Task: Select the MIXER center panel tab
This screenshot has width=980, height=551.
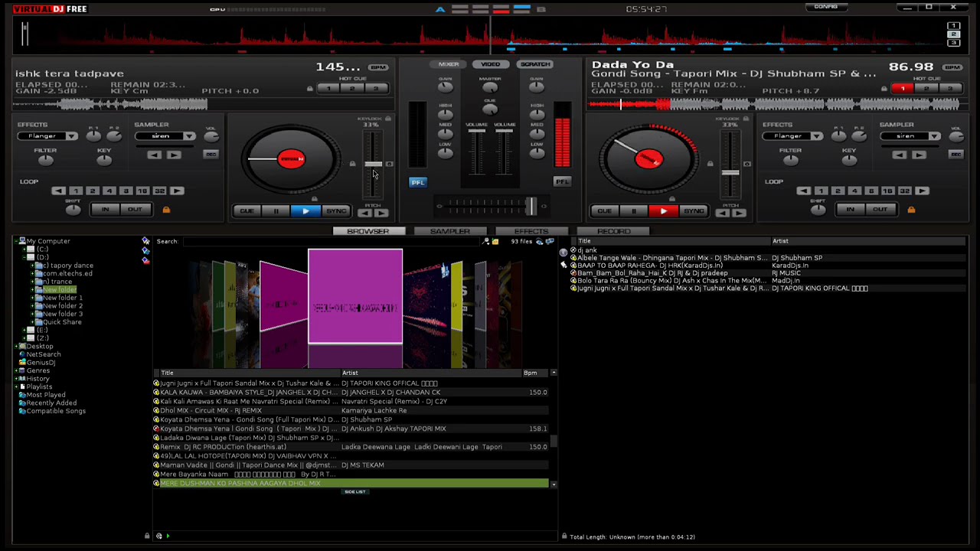Action: pos(449,64)
